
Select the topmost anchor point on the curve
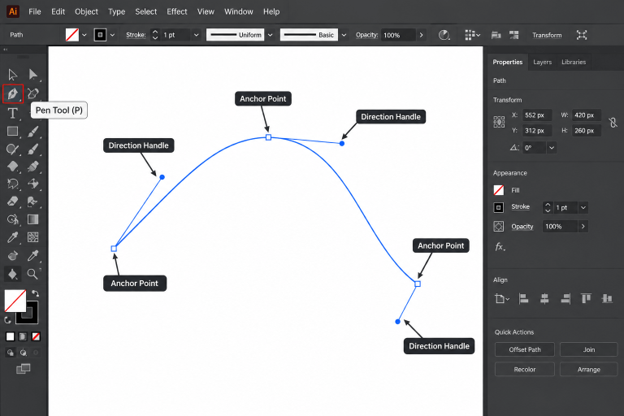coord(269,137)
